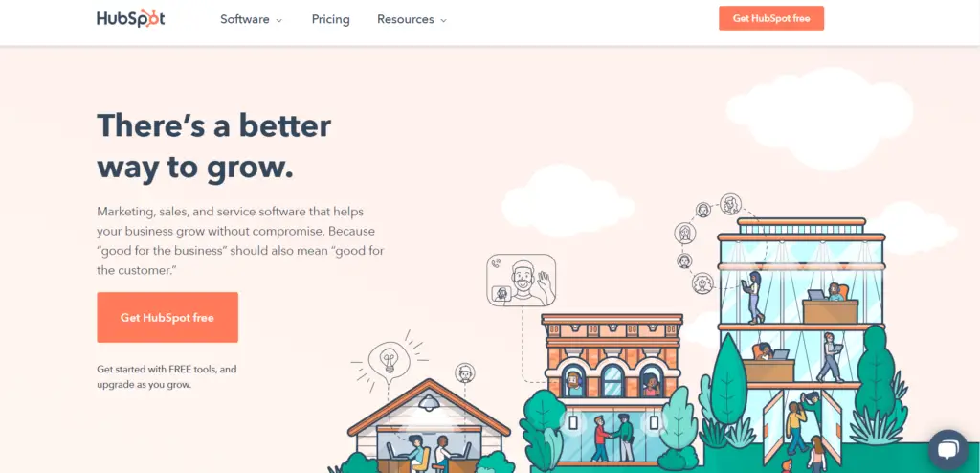Open the live chat bubble widget

pyautogui.click(x=948, y=449)
